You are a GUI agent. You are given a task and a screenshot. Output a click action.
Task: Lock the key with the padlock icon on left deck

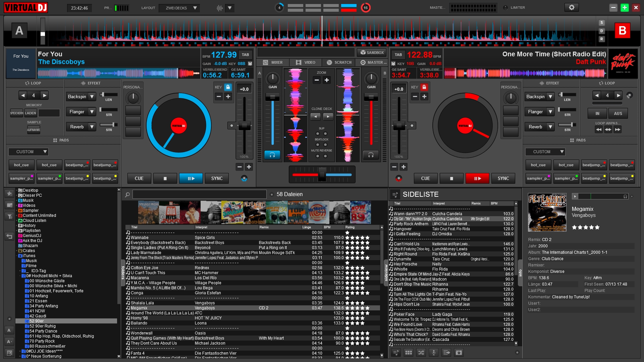point(228,87)
